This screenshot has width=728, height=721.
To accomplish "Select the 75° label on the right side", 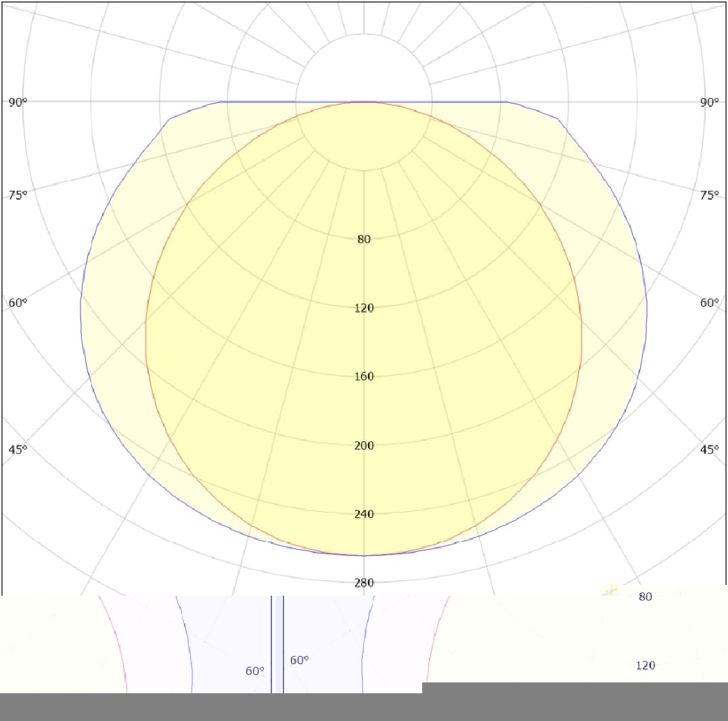I will click(710, 196).
